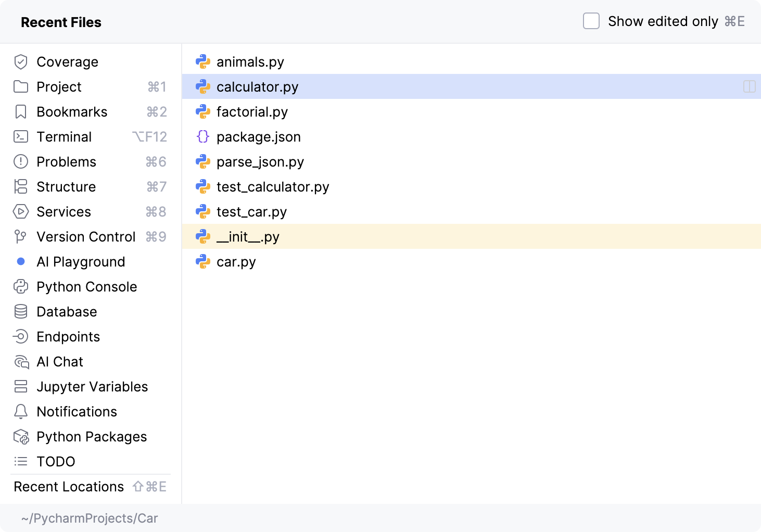Viewport: 761px width, 532px height.
Task: Click the Python Console icon
Action: pyautogui.click(x=21, y=287)
